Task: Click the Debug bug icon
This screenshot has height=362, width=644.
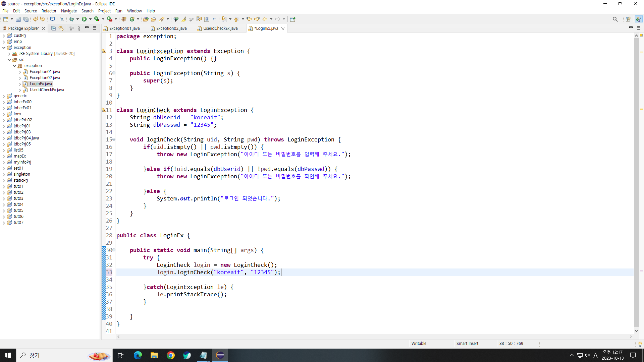Action: click(71, 19)
